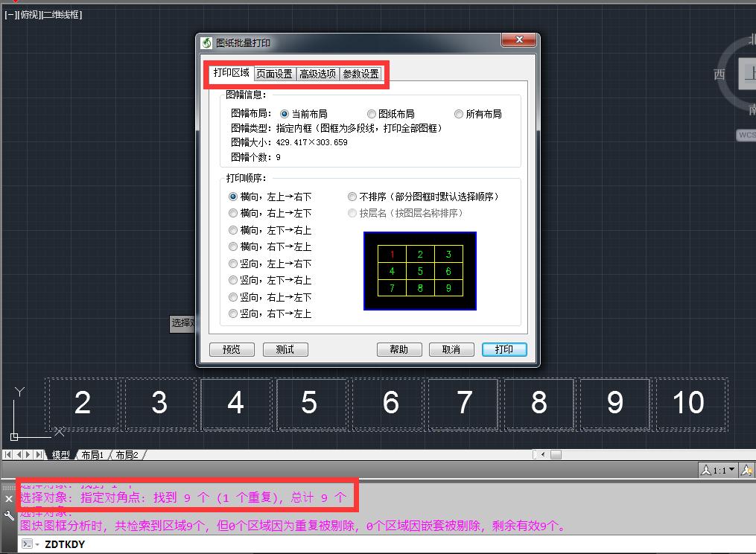The width and height of the screenshot is (756, 554).
Task: Click the wrench icon on the command line palette
Action: (9, 515)
